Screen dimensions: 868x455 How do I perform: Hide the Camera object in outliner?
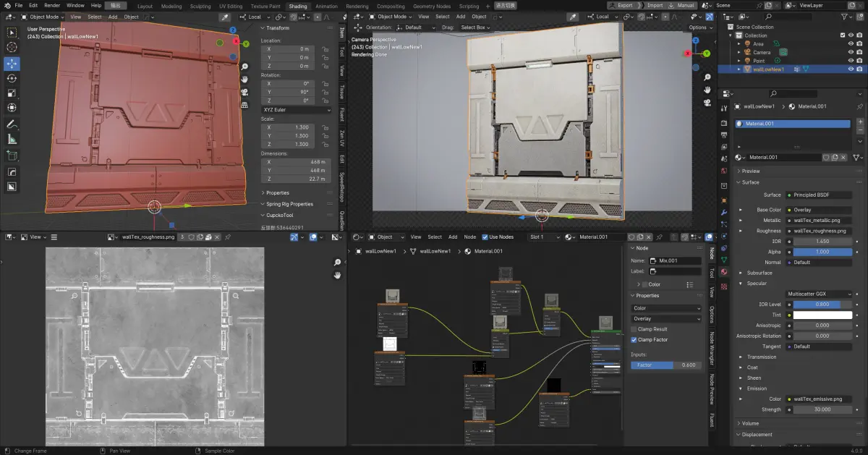[x=851, y=52]
